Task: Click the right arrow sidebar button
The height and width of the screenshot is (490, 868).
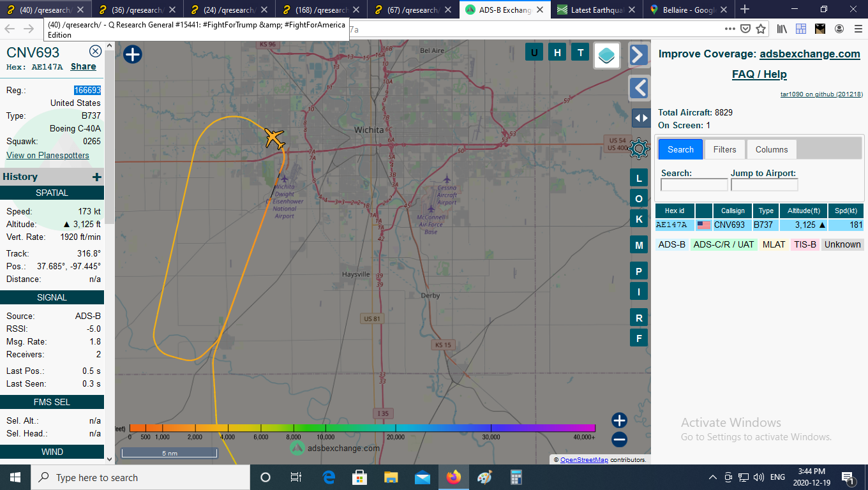Action: (x=639, y=55)
